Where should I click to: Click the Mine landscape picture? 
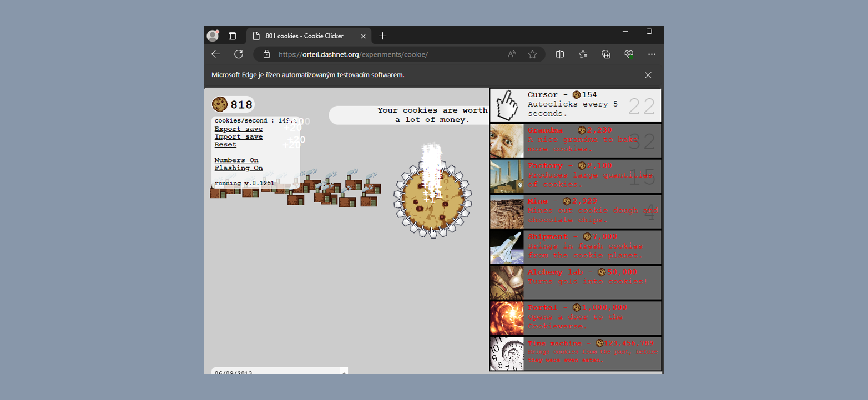point(507,212)
